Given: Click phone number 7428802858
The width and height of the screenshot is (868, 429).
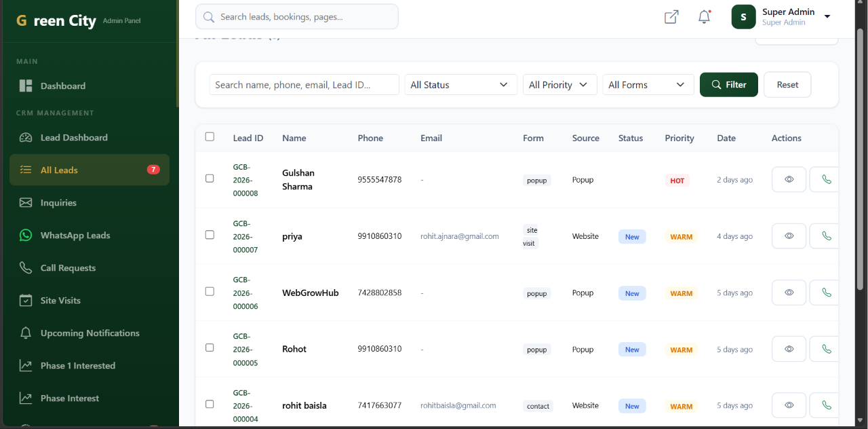Looking at the screenshot, I should pyautogui.click(x=380, y=293).
